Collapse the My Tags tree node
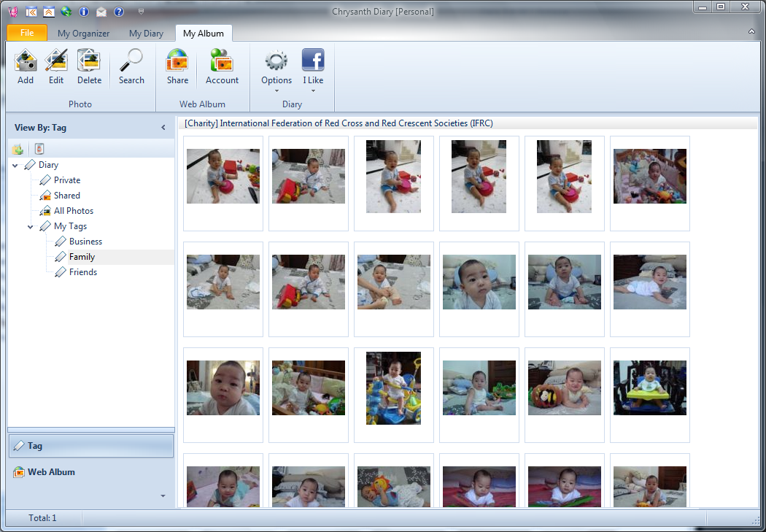The height and width of the screenshot is (532, 766). tap(31, 227)
